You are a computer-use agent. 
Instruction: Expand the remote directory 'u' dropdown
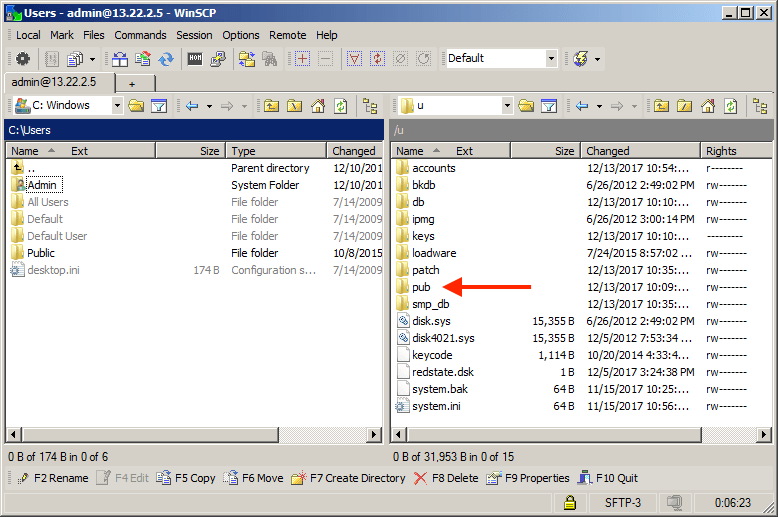507,106
